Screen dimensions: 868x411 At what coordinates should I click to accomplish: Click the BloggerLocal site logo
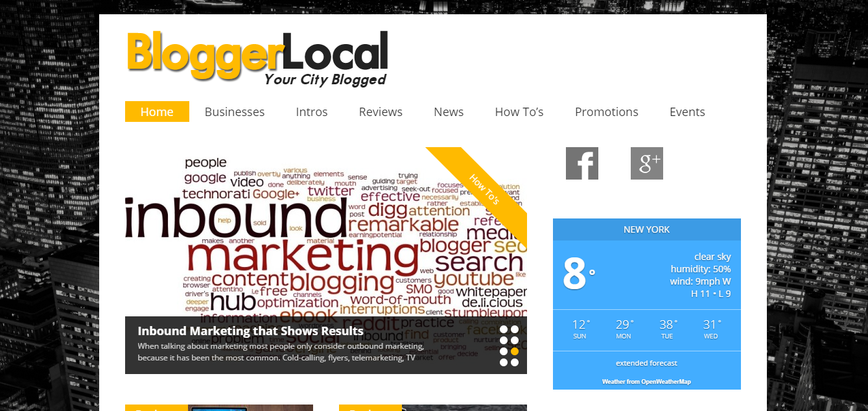(x=257, y=58)
